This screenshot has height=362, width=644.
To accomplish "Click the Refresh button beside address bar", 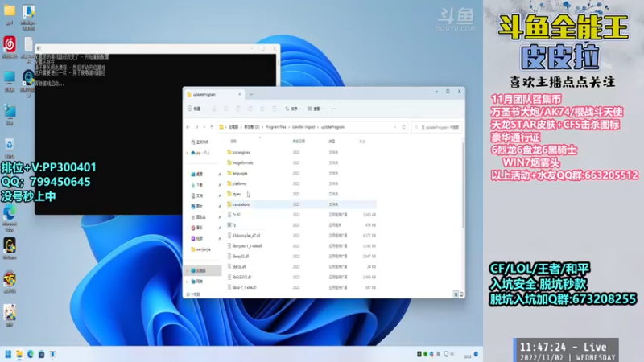I will click(404, 127).
